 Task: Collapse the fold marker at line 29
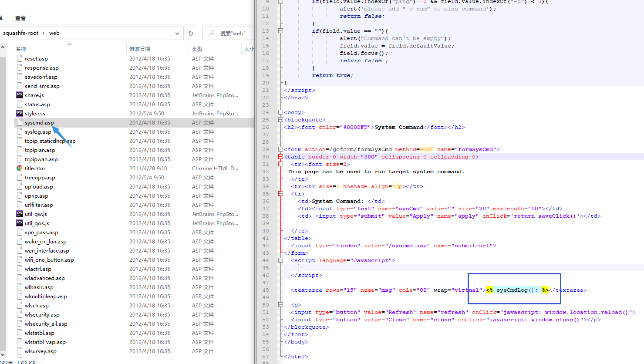pyautogui.click(x=281, y=149)
